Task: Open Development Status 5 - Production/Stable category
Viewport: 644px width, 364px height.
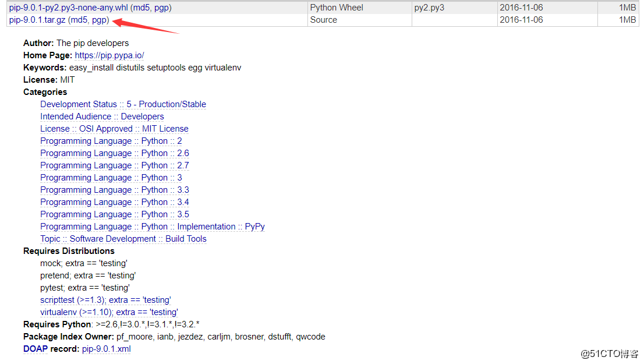Action: [123, 104]
